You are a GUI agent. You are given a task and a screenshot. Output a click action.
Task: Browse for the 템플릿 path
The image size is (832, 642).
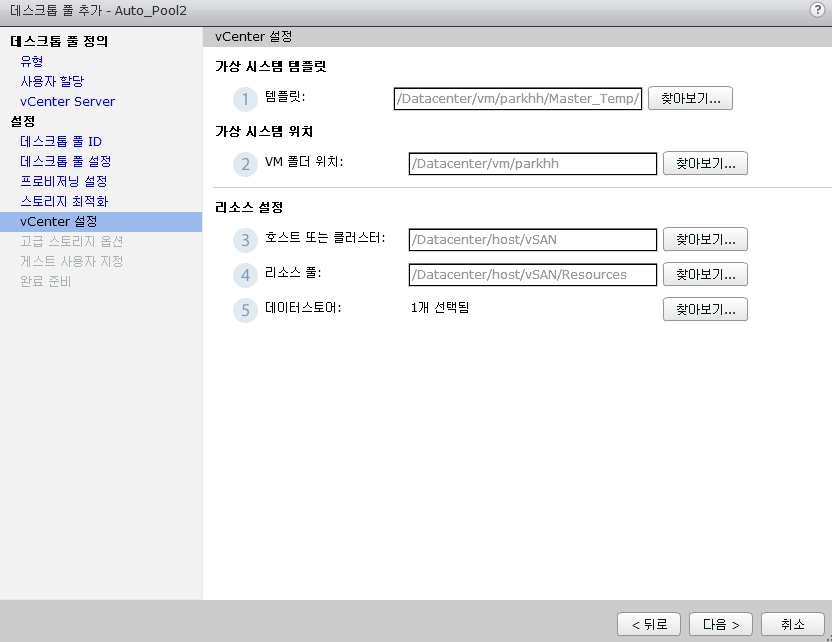coord(690,99)
